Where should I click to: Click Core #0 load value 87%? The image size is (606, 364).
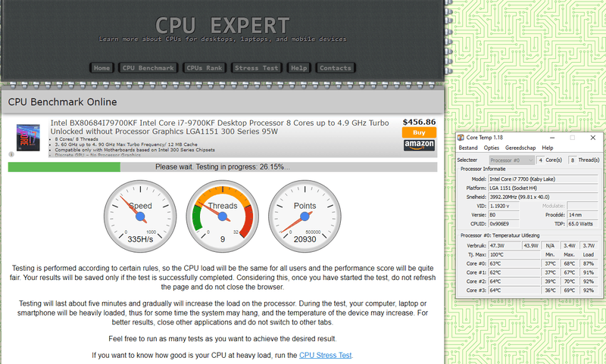pos(589,263)
